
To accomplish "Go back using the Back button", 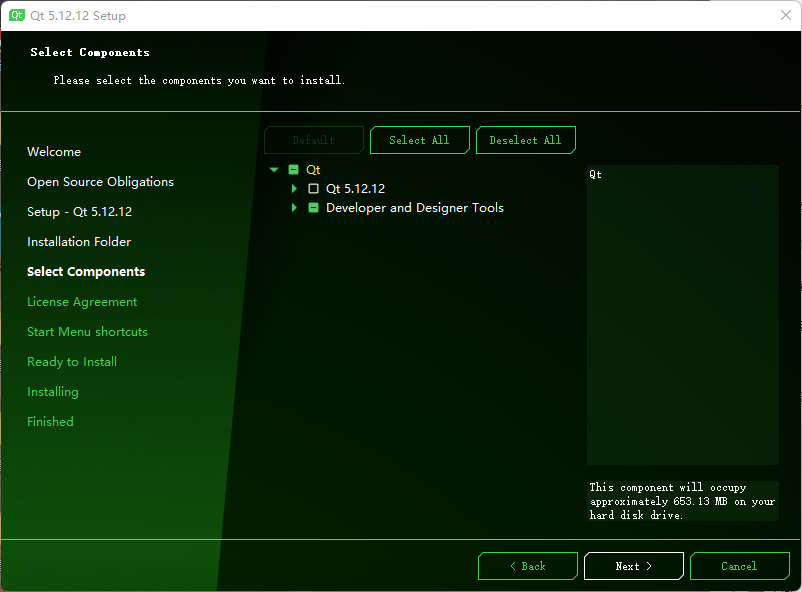I will (x=527, y=566).
